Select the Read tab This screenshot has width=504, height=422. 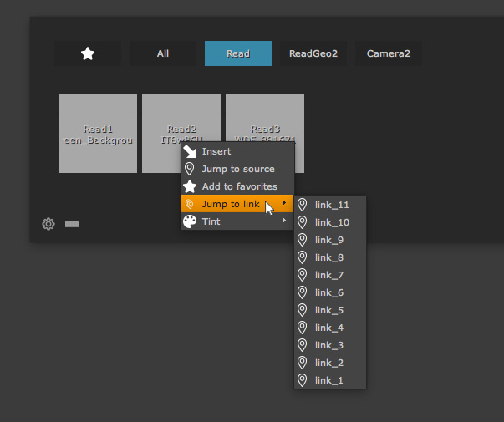(238, 53)
